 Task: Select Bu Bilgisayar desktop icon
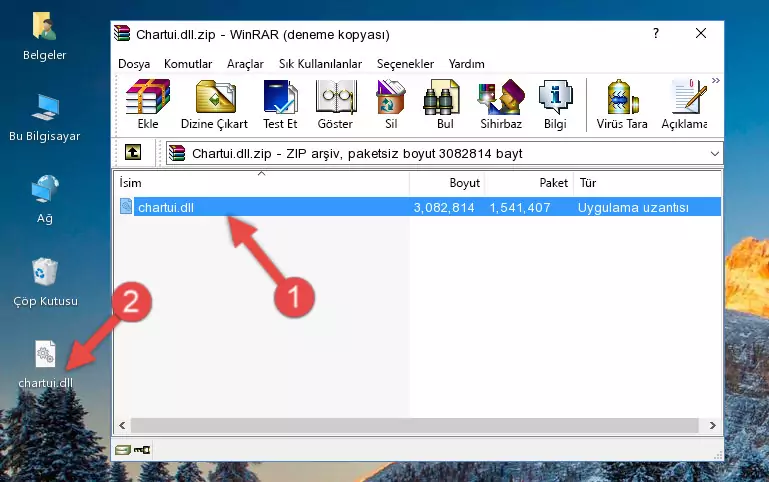[x=45, y=118]
